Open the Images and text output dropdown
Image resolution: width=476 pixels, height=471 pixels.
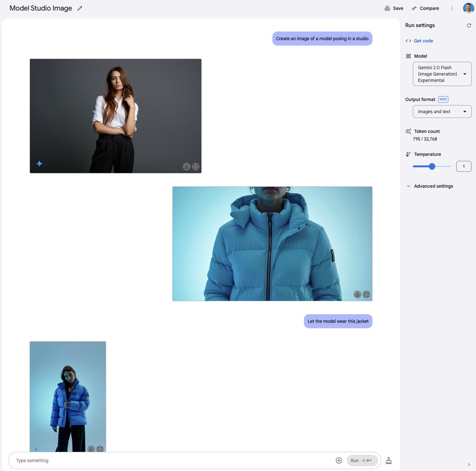click(442, 112)
